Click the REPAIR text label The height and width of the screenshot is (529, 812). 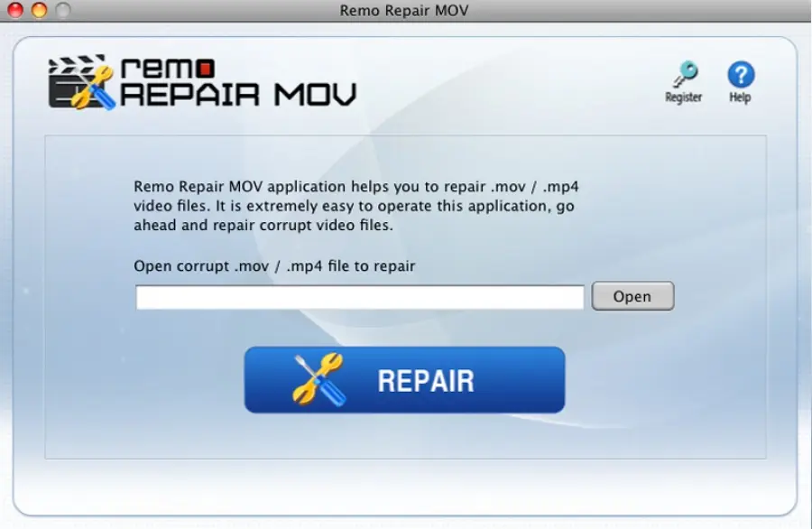coord(426,381)
